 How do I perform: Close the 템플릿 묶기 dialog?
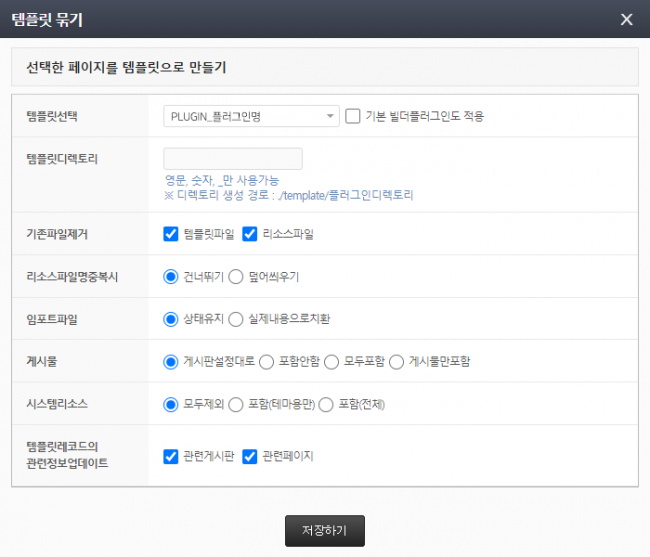tap(626, 19)
